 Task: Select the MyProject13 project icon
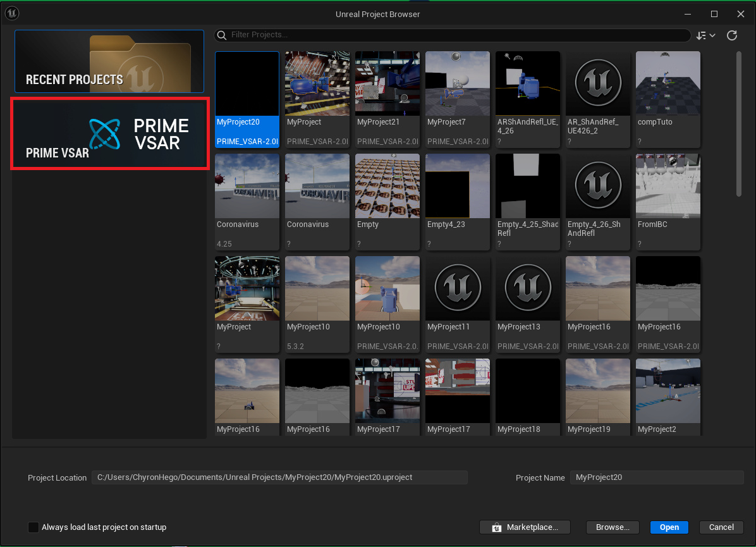click(x=528, y=288)
